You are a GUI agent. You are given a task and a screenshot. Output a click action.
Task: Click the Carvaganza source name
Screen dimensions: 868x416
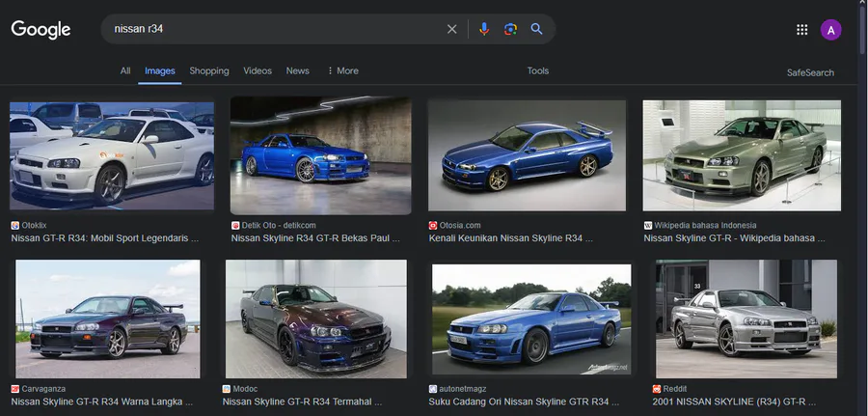pyautogui.click(x=43, y=389)
